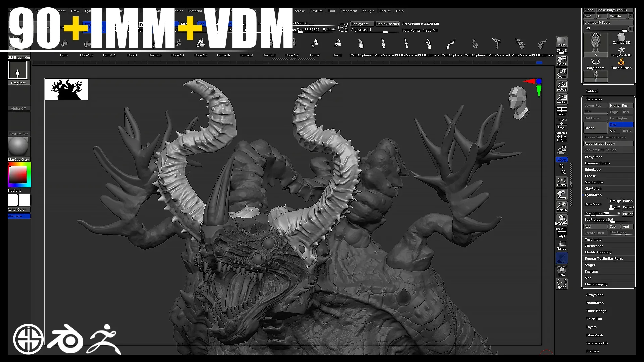Click the DynaMesh button
The image size is (644, 362).
tap(595, 204)
